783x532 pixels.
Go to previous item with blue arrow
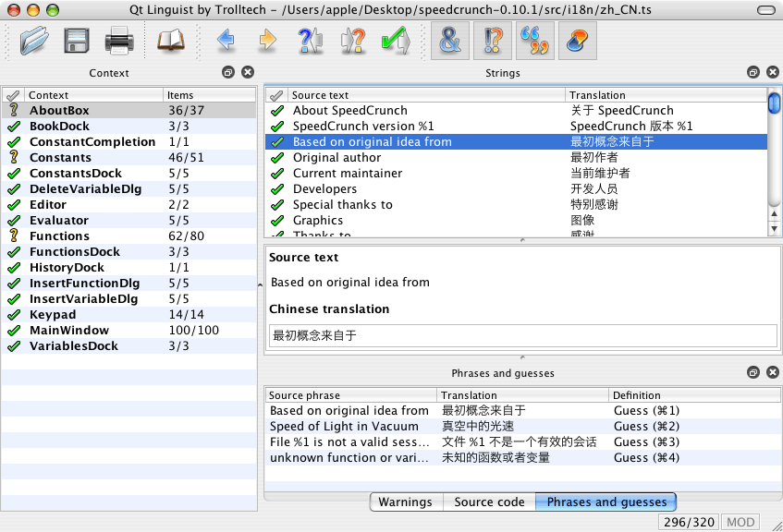pos(226,40)
